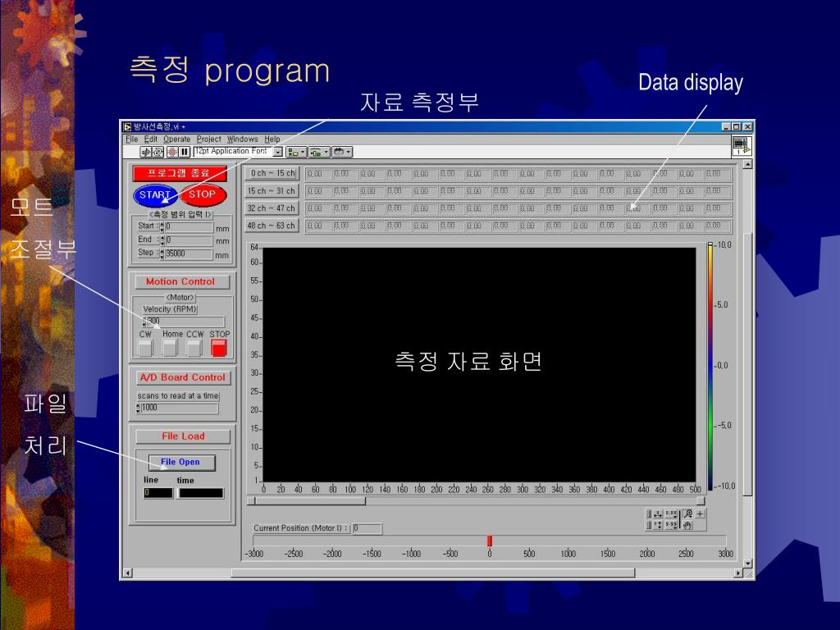Toggle the Home motor switch
Screen dimensions: 840x630
(169, 348)
